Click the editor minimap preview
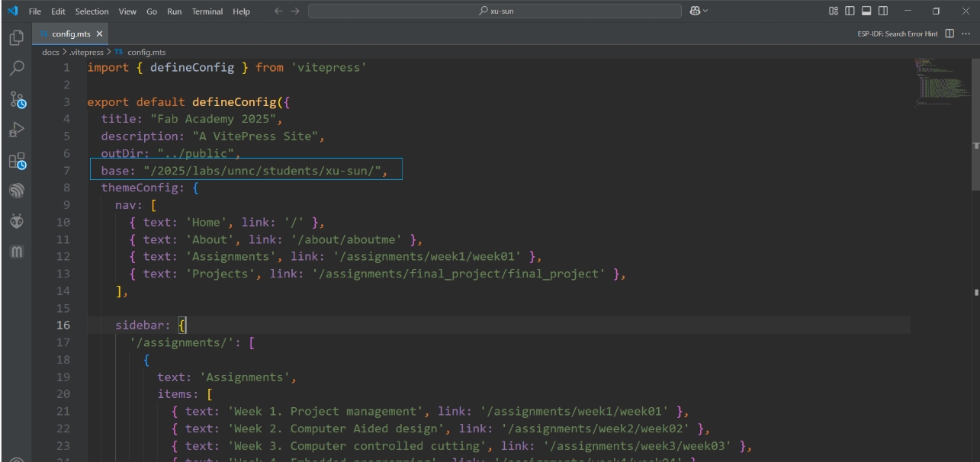 941,84
